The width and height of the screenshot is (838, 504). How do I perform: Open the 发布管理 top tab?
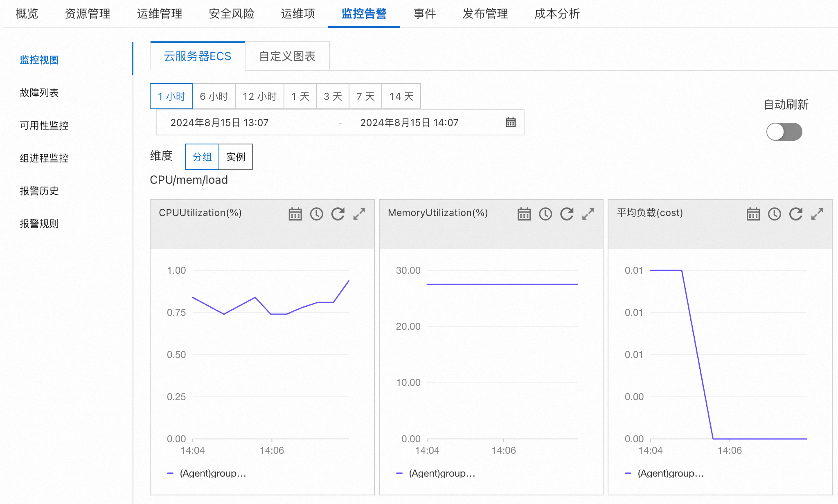tap(485, 14)
